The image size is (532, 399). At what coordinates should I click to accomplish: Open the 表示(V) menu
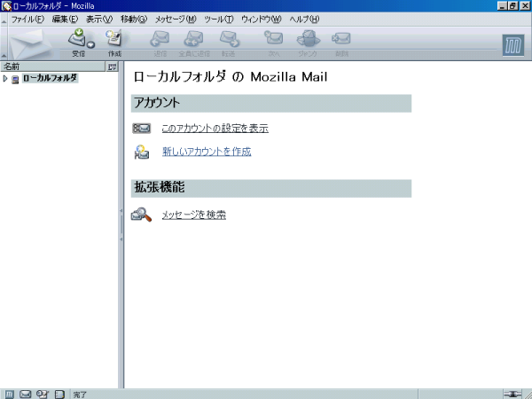(x=99, y=20)
